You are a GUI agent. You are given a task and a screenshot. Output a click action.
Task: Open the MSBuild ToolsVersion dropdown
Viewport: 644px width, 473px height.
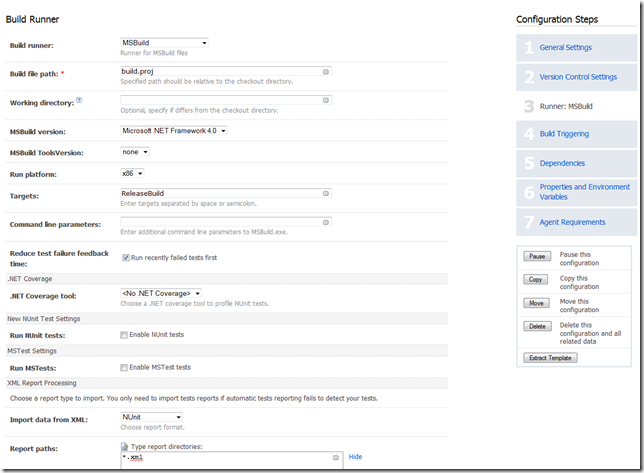135,152
